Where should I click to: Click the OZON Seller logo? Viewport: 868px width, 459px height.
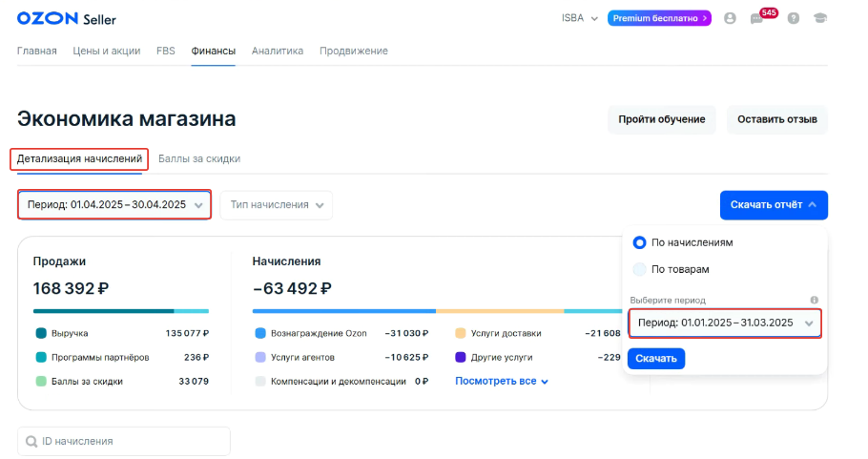[67, 19]
